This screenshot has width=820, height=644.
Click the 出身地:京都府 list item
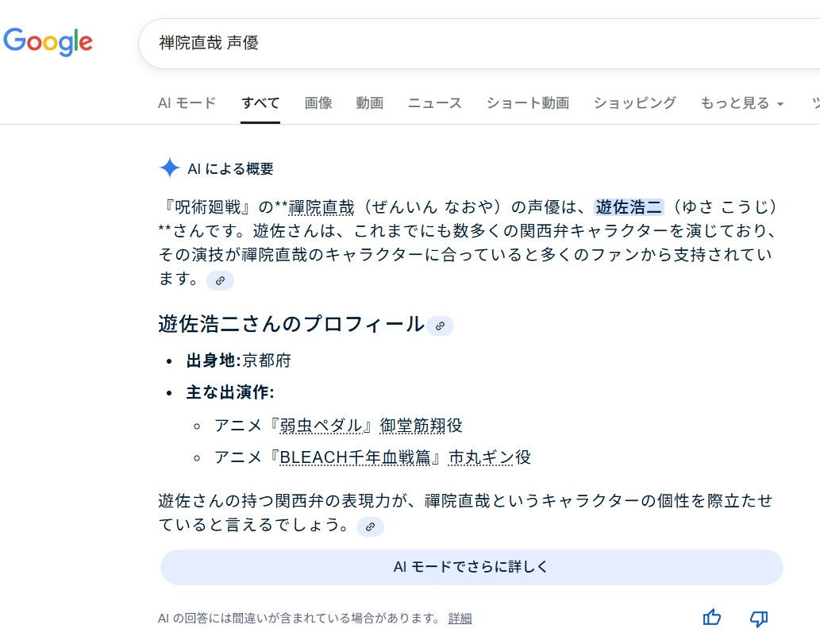(238, 361)
